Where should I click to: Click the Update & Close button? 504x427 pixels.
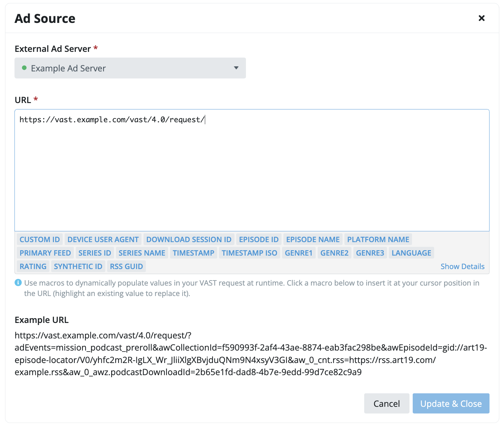click(451, 403)
